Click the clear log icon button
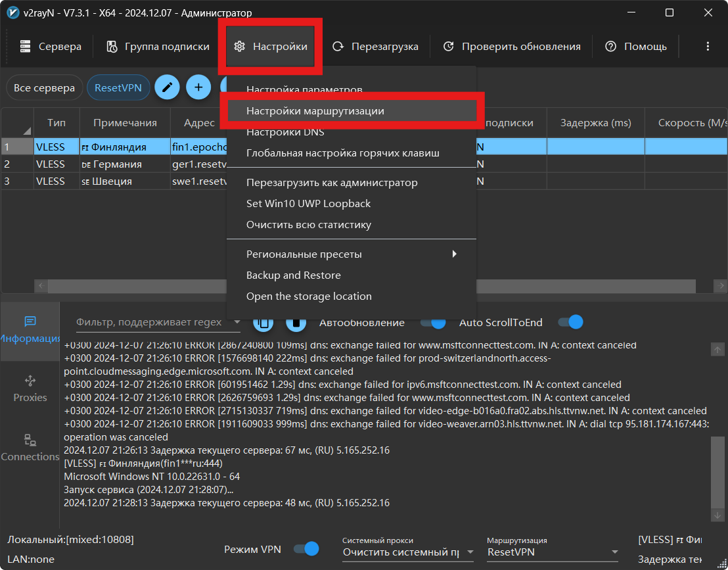The height and width of the screenshot is (570, 728). click(x=296, y=323)
